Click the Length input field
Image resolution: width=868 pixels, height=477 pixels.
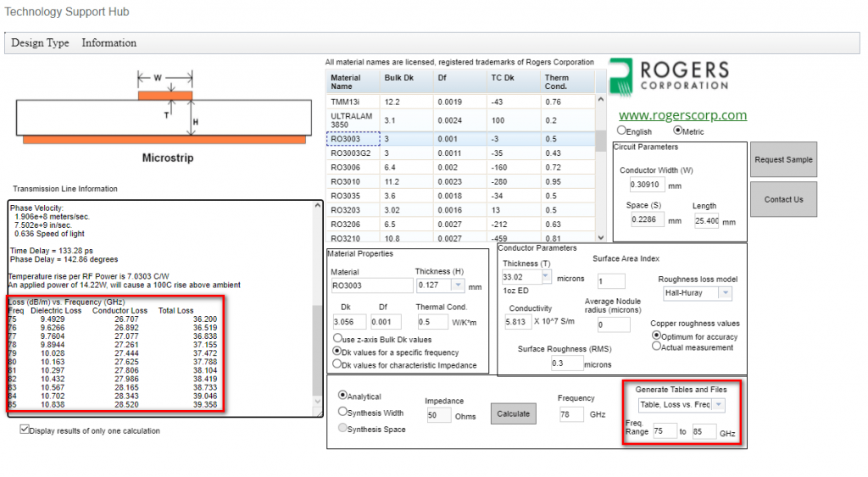[706, 221]
